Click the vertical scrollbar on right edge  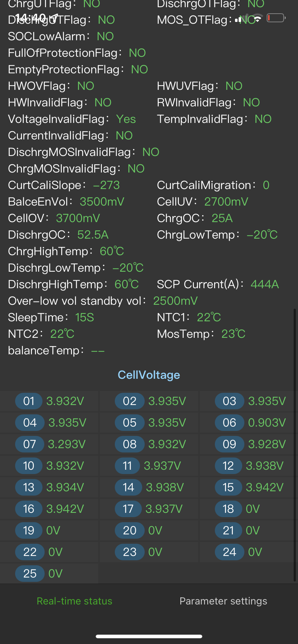click(x=295, y=445)
